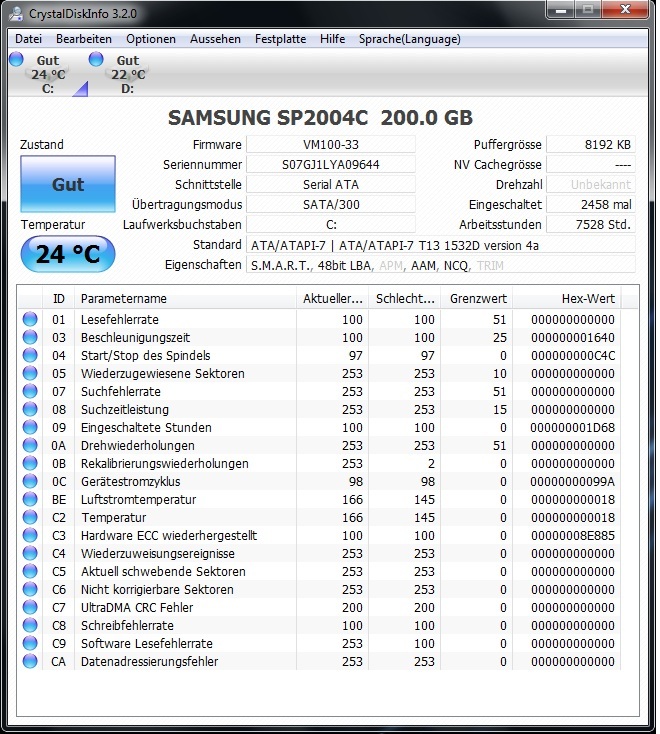Click the Eingeschaltet field 2458 mal
660x734 pixels.
591,205
